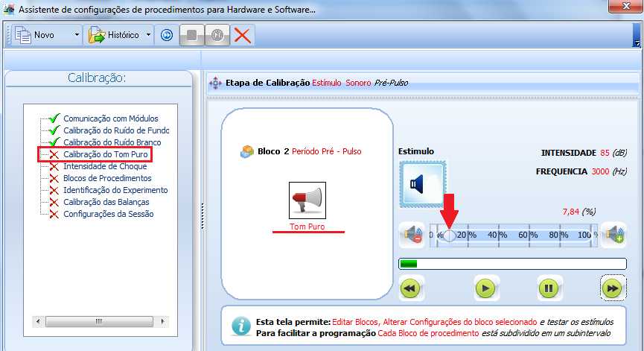Click the pause button
Viewport: 644px width, 351px height.
tap(549, 288)
